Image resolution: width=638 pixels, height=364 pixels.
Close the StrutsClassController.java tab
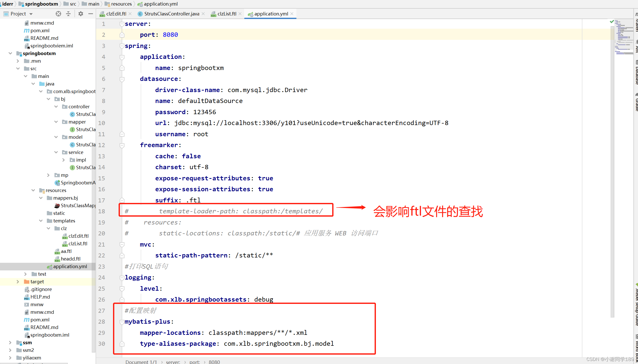203,14
